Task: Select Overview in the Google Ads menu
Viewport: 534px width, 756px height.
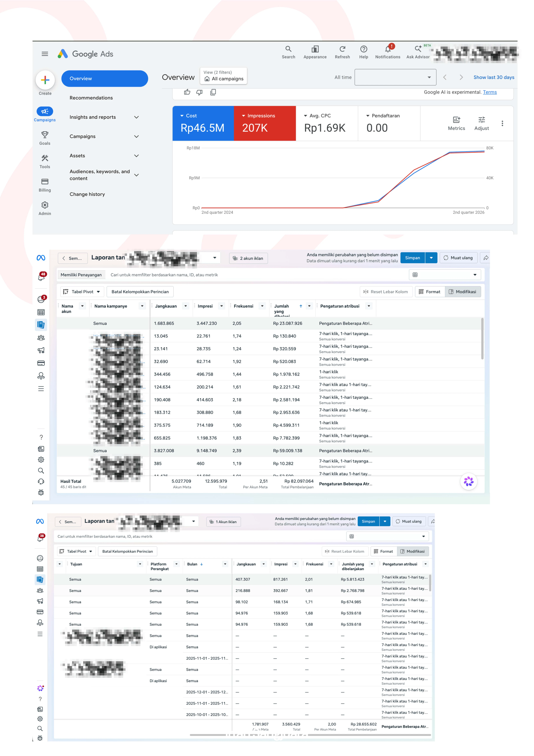Action: [x=105, y=79]
